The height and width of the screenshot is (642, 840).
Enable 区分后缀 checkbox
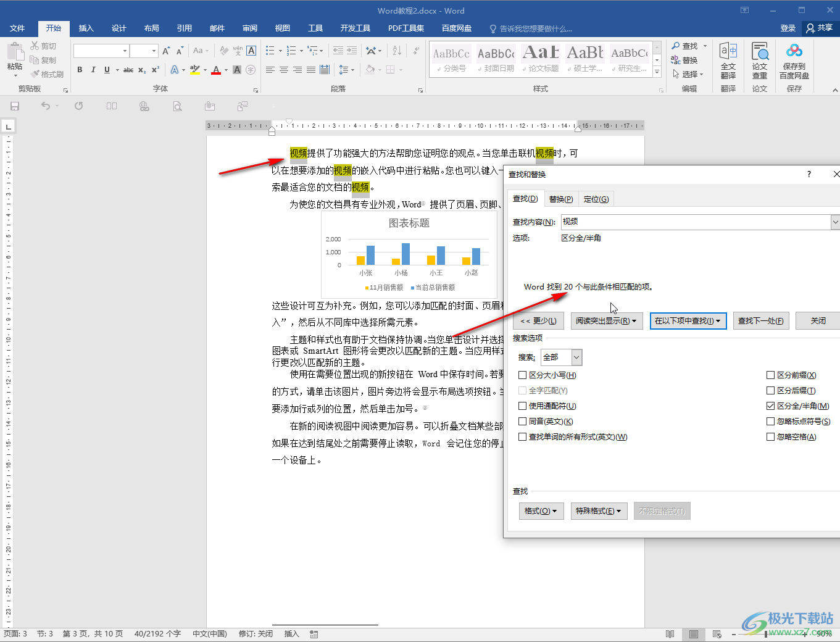point(770,390)
